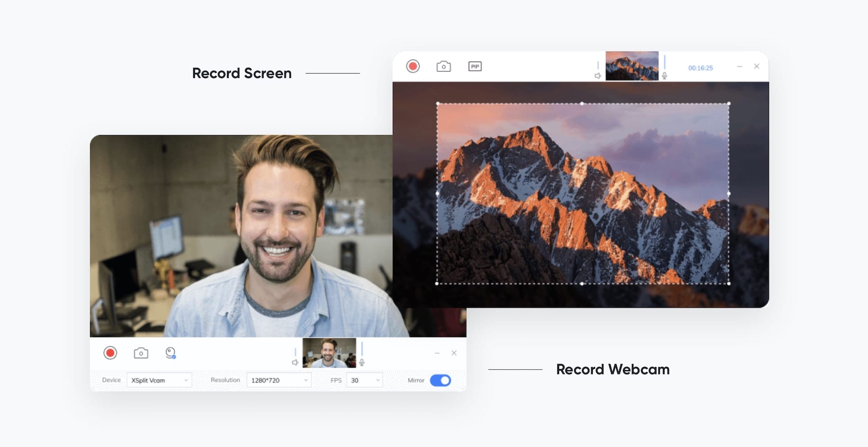Mute the speaker icon in webcam toolbar
Image resolution: width=868 pixels, height=447 pixels.
295,362
